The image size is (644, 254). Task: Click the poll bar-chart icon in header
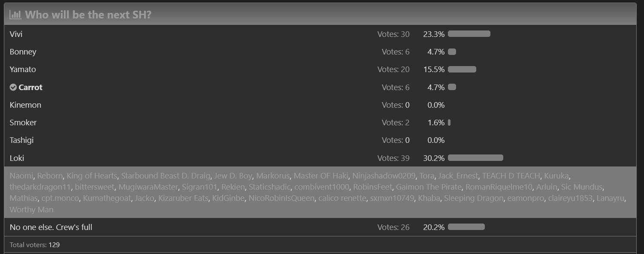point(15,15)
